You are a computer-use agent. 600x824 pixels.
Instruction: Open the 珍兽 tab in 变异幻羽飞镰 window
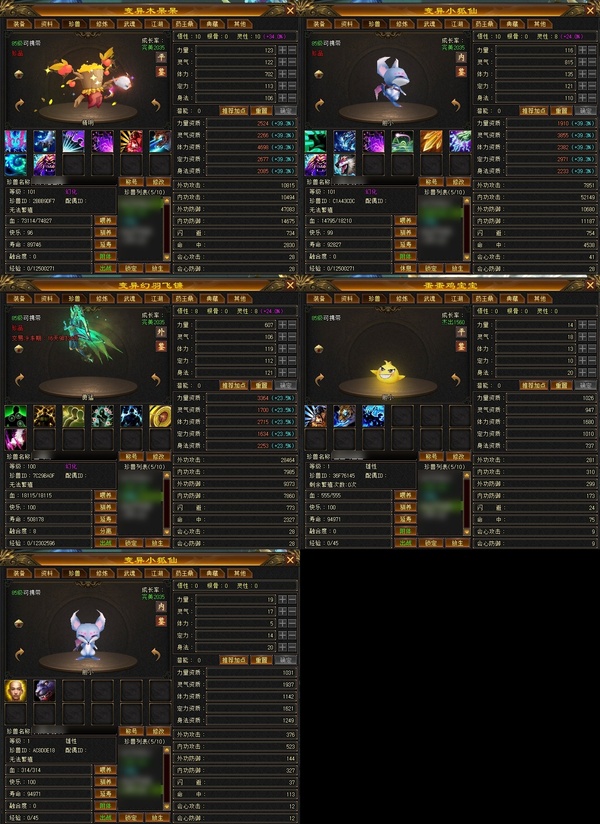(x=74, y=298)
